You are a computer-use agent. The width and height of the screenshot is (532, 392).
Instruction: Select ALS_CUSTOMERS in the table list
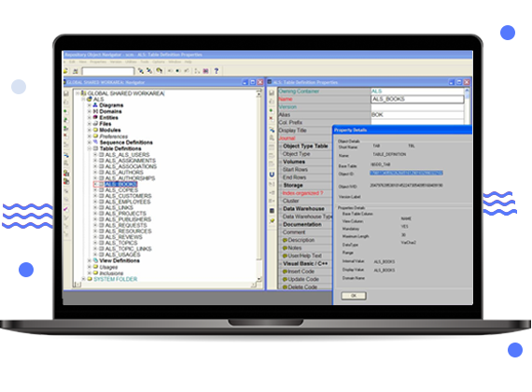point(128,196)
